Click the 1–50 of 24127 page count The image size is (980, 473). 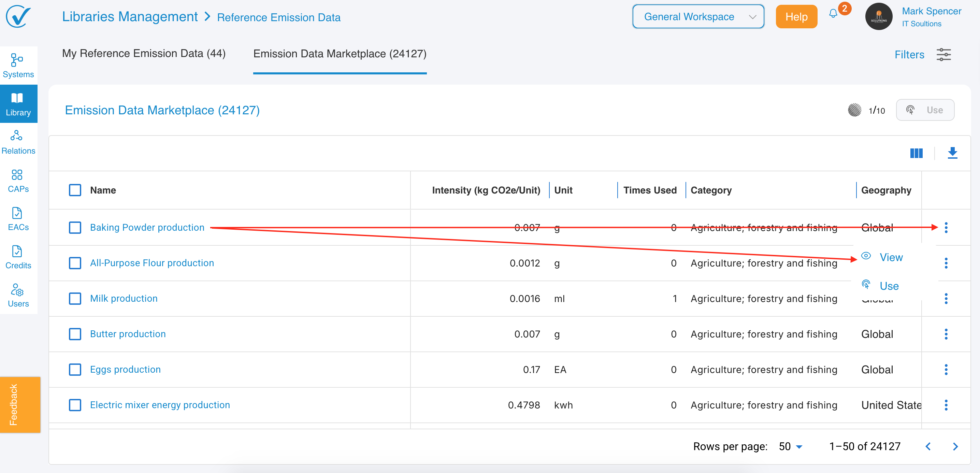[864, 446]
